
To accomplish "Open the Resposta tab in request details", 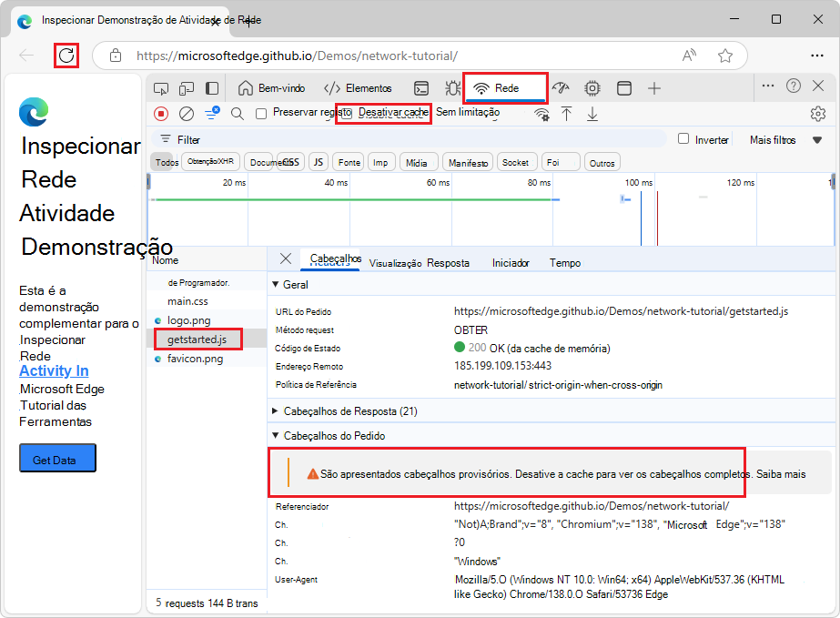I will click(448, 263).
